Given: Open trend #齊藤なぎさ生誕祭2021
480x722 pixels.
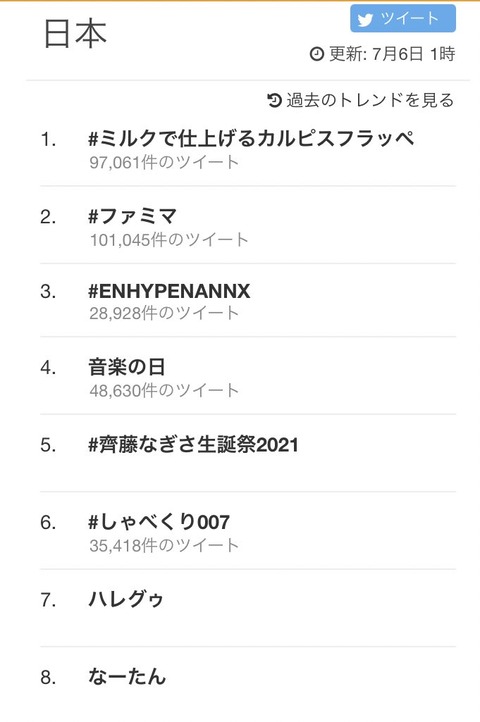Looking at the screenshot, I should click(193, 445).
